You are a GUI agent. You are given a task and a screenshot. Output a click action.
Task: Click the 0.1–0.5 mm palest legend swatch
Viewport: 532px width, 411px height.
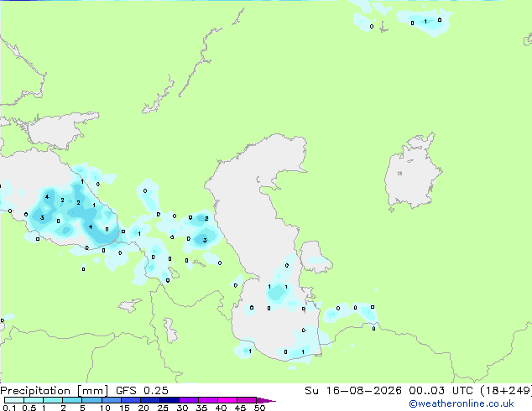coord(14,400)
